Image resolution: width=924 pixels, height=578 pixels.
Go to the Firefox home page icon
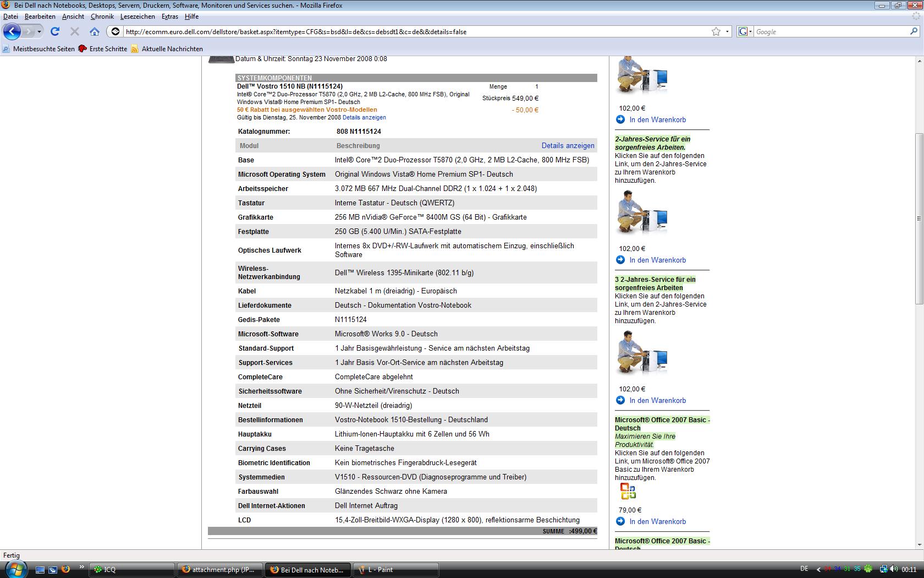tap(95, 31)
